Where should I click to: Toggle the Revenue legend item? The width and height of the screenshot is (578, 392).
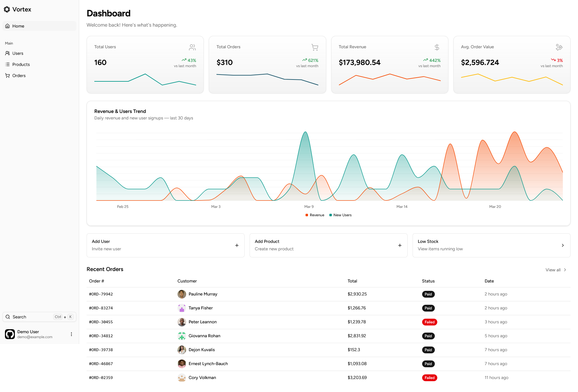point(314,215)
